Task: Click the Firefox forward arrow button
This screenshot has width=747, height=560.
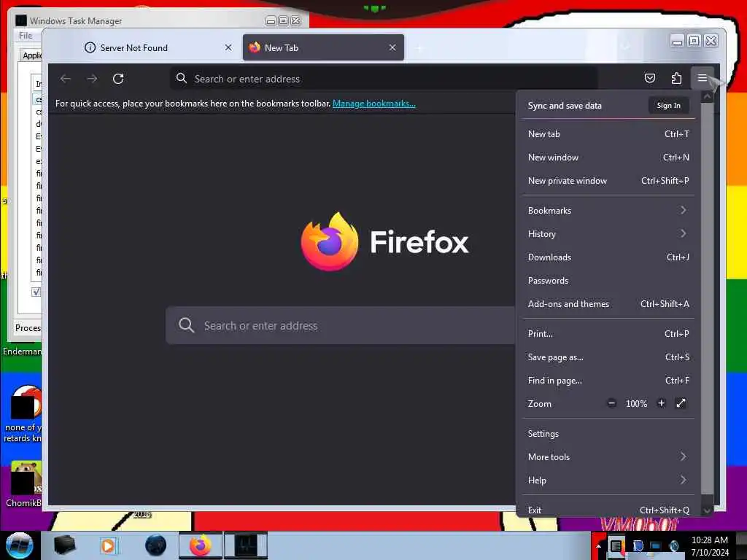Action: (92, 79)
